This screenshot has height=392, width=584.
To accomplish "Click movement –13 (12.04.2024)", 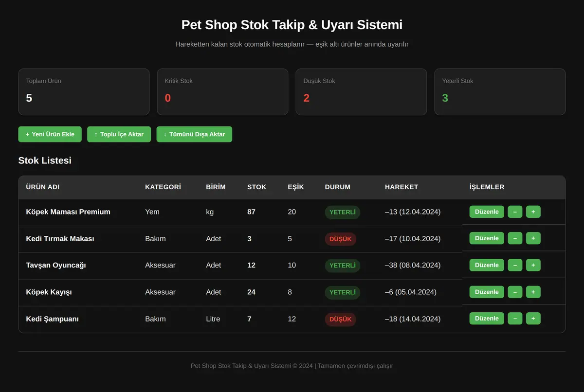I will 413,212.
